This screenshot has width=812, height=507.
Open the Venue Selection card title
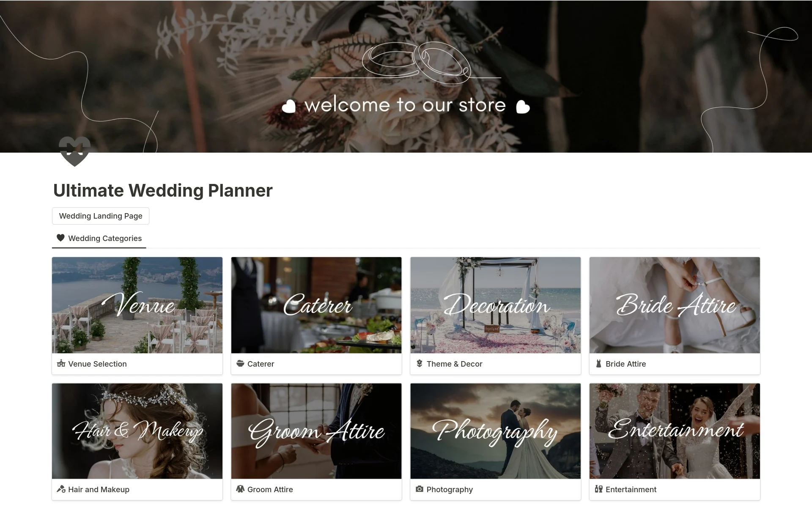pos(97,364)
